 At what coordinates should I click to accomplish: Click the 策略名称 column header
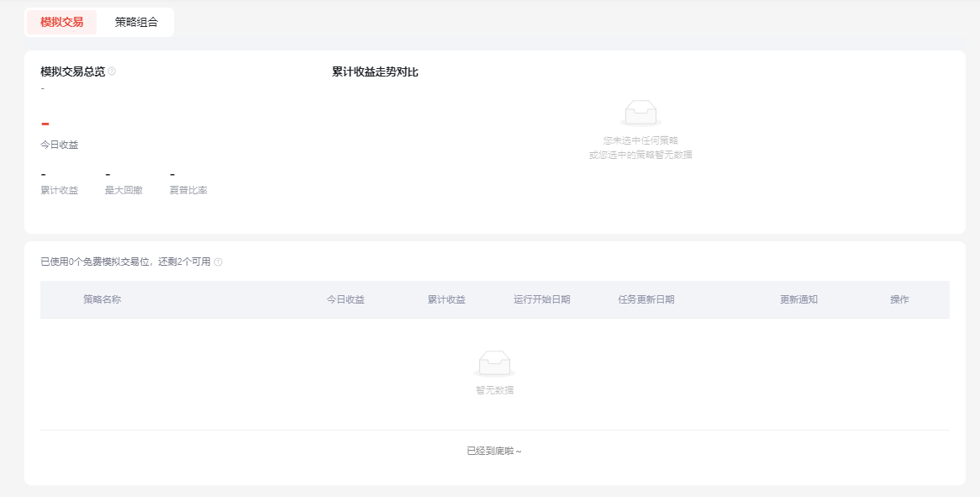102,299
